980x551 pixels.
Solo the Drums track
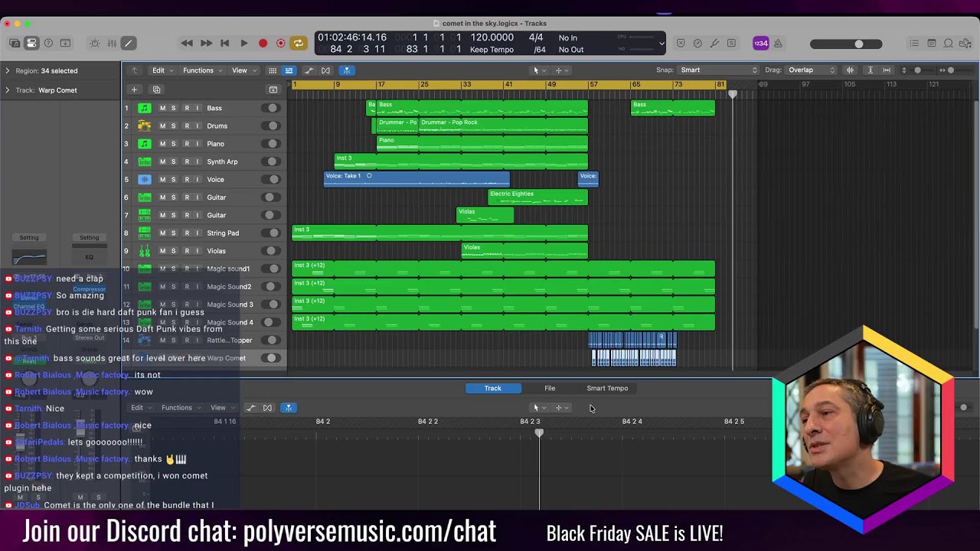173,126
